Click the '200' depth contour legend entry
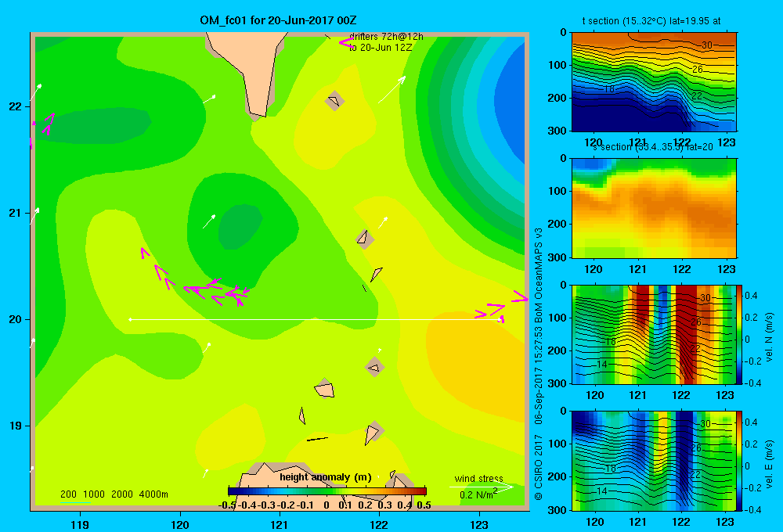The height and width of the screenshot is (532, 783). [68, 494]
